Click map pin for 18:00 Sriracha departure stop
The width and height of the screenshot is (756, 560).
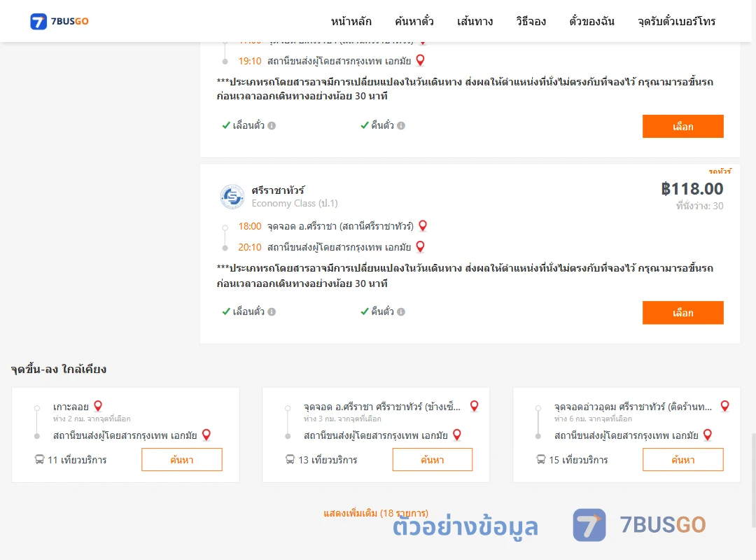423,225
